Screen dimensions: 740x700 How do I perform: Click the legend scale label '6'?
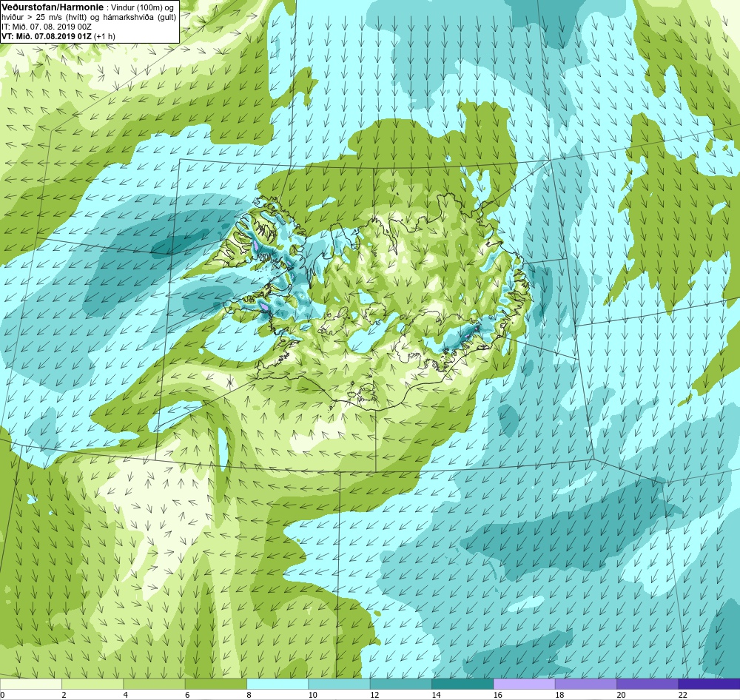(187, 695)
